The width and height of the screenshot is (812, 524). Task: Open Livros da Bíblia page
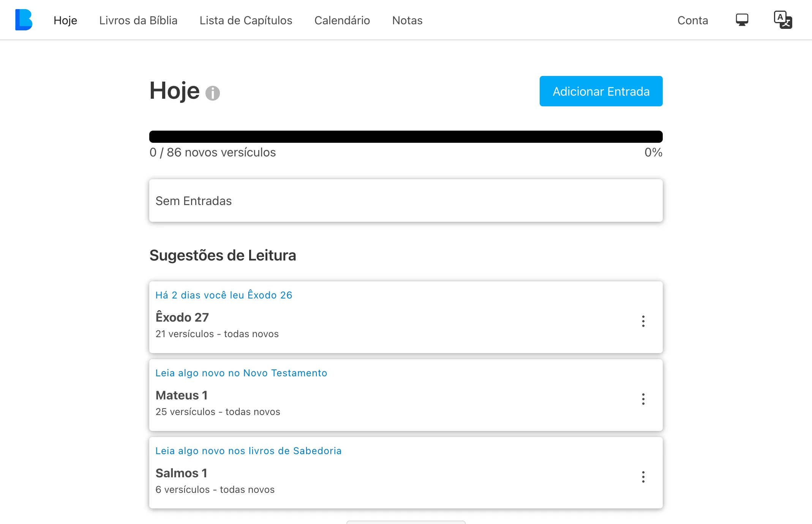click(x=138, y=20)
